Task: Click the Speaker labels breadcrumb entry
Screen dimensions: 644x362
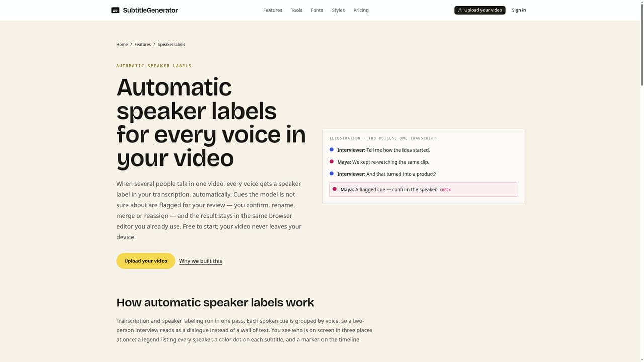Action: click(x=172, y=44)
